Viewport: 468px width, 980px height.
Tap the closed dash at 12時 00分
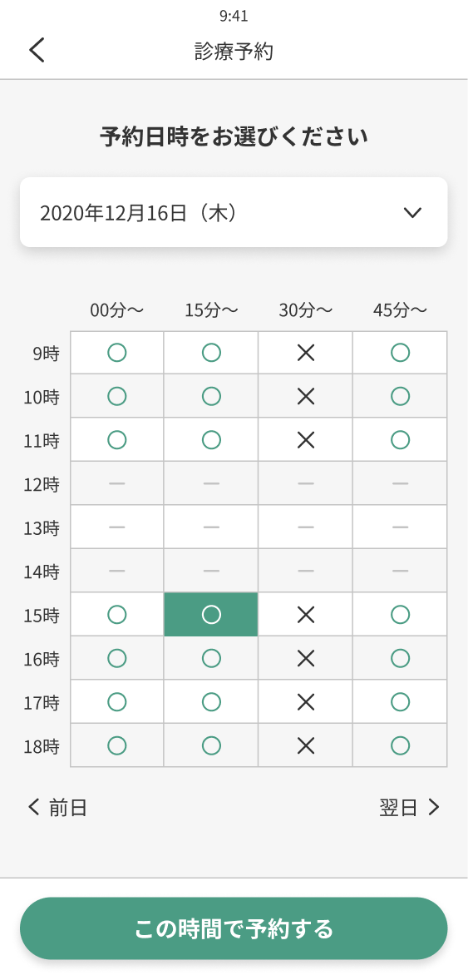(117, 483)
